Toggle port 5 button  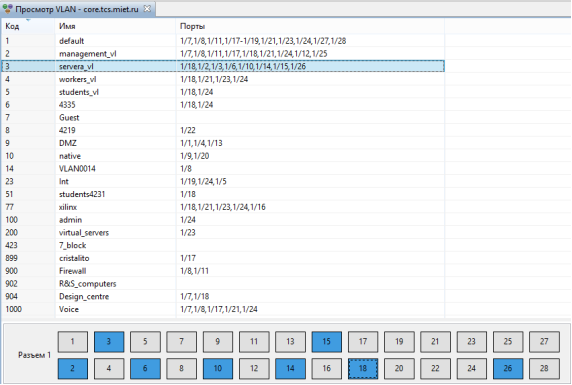click(x=145, y=342)
